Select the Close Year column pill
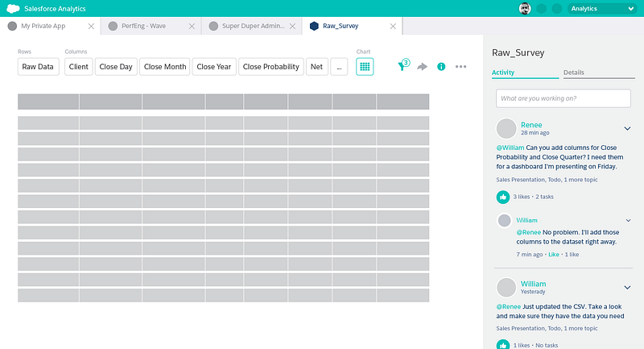The image size is (644, 349). [x=214, y=67]
